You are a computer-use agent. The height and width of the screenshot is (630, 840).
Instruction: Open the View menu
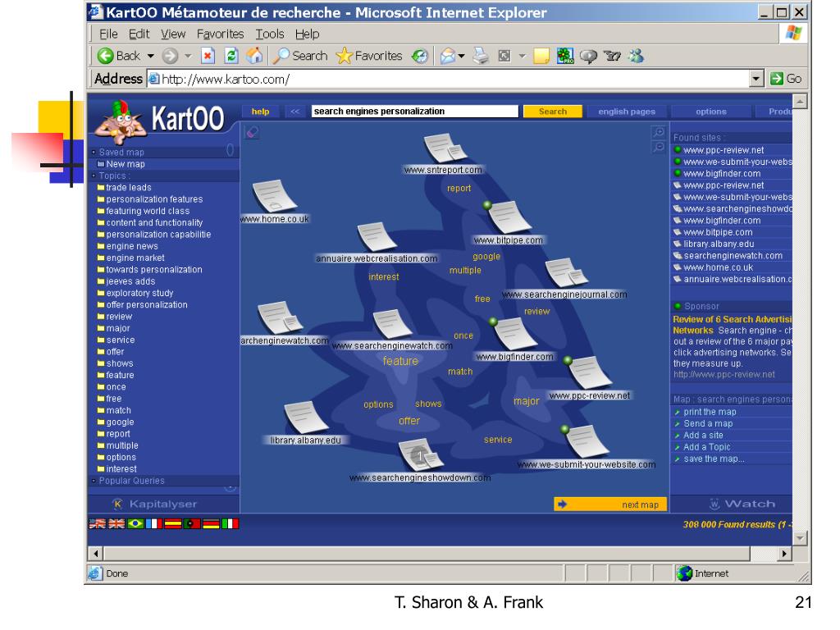[x=173, y=34]
